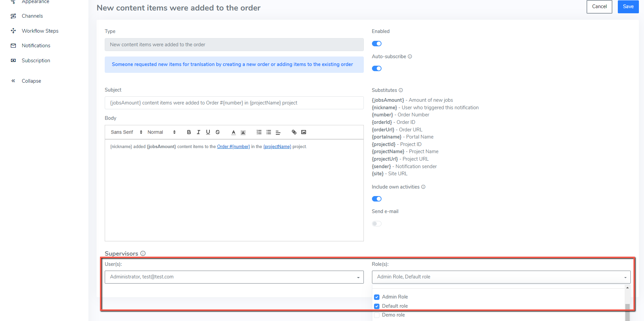This screenshot has height=321, width=644.
Task: Collapse the Role(s) dropdown
Action: coord(501,277)
